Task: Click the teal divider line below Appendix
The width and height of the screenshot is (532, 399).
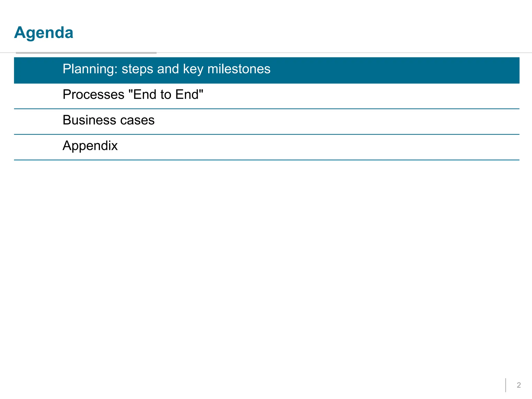Action: 267,160
